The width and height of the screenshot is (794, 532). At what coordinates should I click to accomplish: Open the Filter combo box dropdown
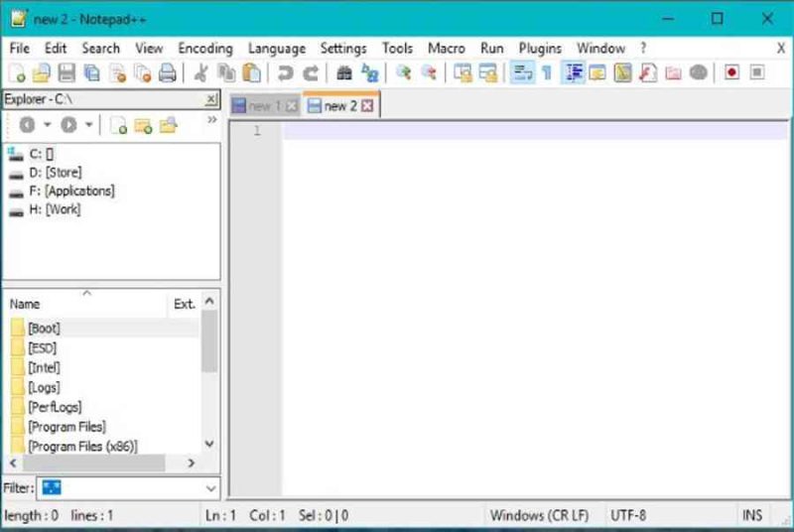tap(211, 488)
